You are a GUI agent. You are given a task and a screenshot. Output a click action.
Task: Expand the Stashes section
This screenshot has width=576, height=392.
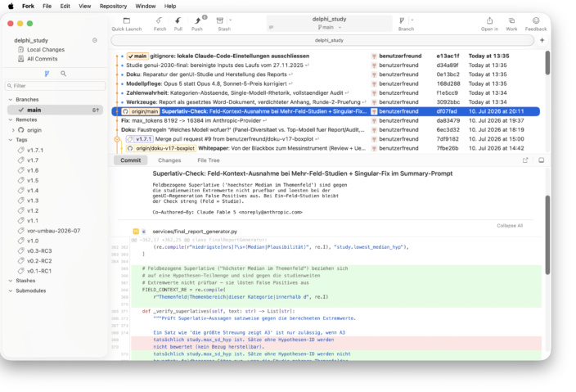pos(11,281)
